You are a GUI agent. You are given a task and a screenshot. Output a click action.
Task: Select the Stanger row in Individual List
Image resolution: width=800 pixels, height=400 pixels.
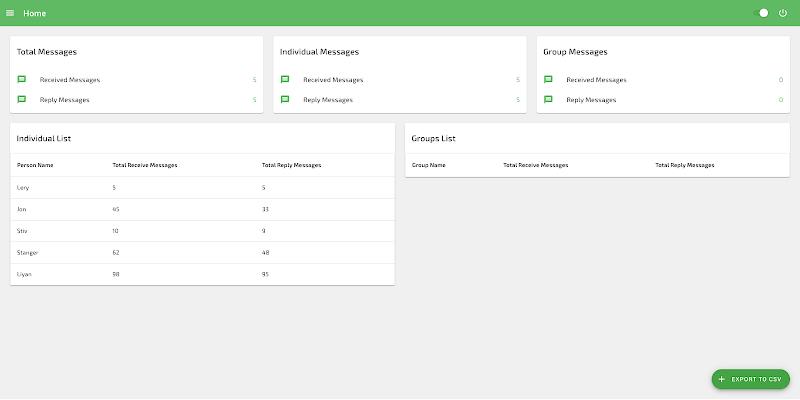(202, 252)
